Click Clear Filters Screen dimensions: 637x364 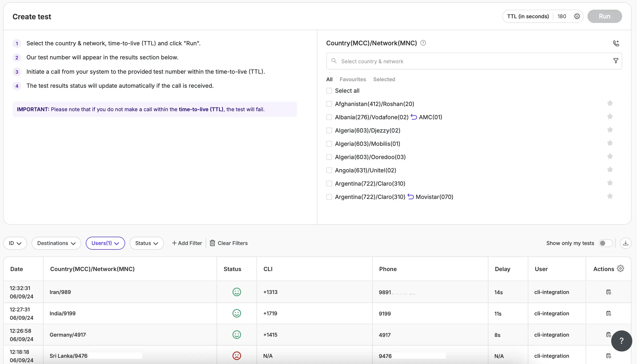[229, 243]
